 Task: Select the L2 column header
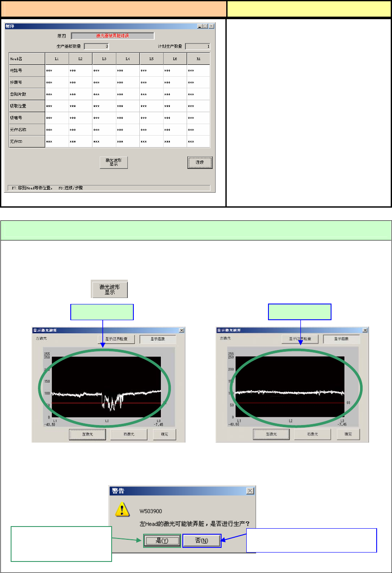[x=81, y=58]
